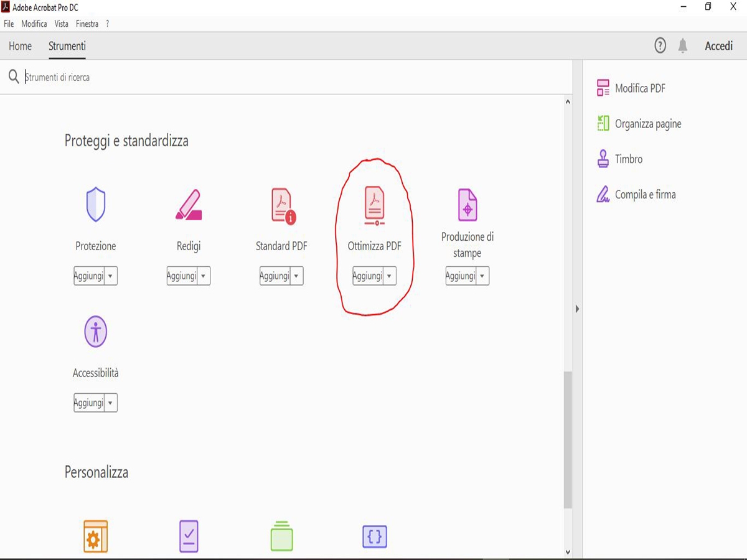Select the Strumenti tab
747x560 pixels.
pos(67,46)
